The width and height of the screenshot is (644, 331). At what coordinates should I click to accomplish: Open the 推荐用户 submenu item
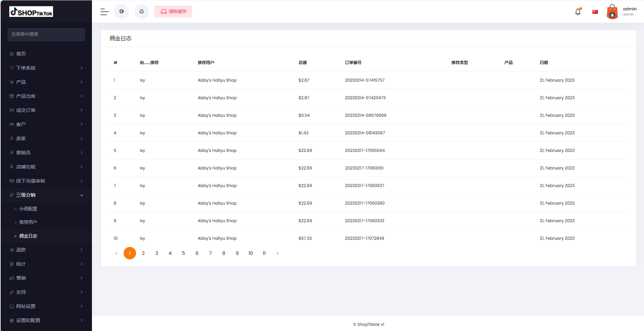point(28,222)
